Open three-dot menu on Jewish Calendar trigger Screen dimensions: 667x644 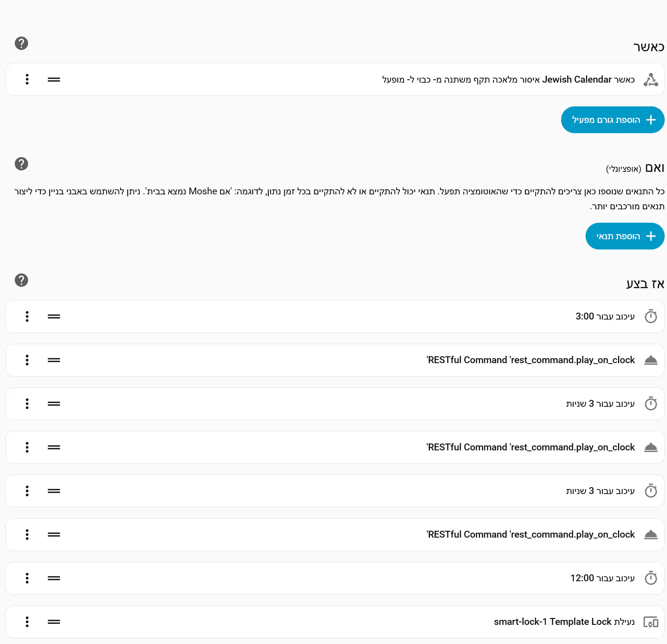click(27, 79)
